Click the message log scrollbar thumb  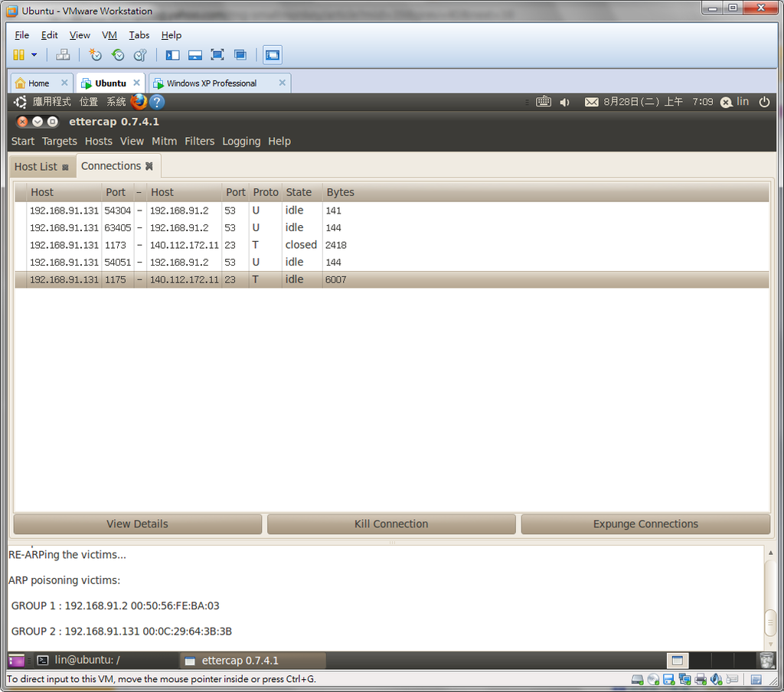click(x=770, y=622)
